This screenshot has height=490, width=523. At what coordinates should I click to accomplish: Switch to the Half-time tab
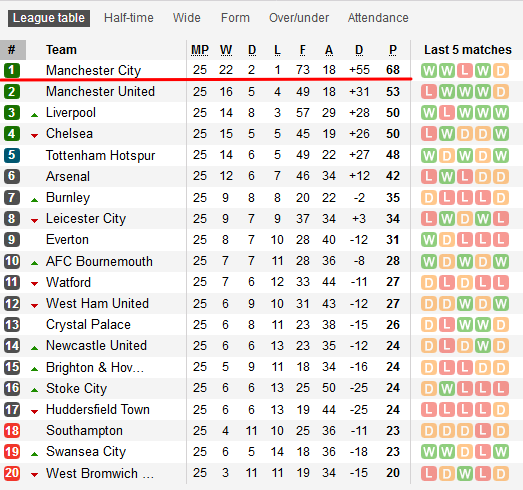click(129, 18)
